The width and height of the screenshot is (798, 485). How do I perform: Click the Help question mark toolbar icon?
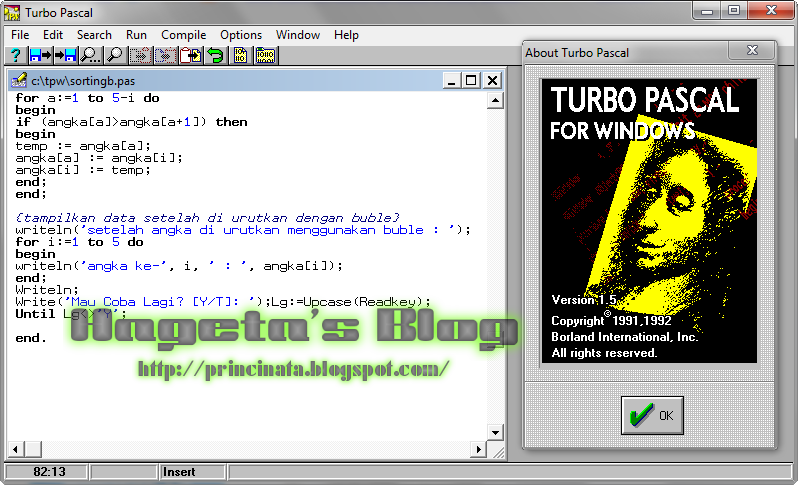(x=16, y=55)
